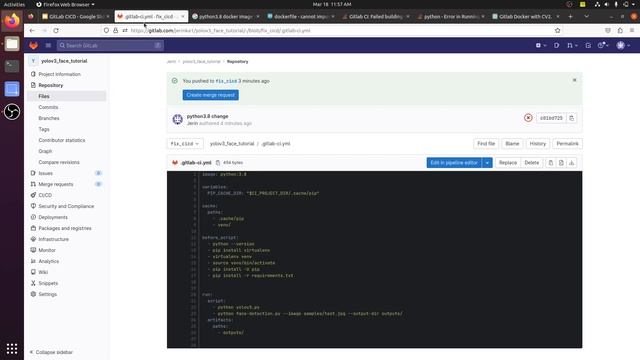Open Tags in the sidebar
This screenshot has height=360, width=640.
[44, 129]
